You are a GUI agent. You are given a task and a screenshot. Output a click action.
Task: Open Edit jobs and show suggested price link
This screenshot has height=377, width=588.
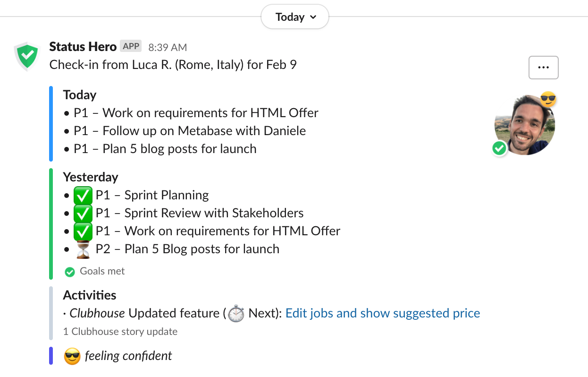click(383, 313)
